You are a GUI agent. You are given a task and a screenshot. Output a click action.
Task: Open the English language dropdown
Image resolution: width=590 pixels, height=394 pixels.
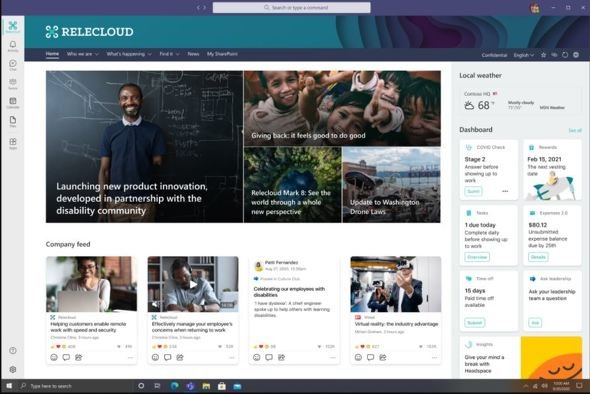pyautogui.click(x=524, y=55)
